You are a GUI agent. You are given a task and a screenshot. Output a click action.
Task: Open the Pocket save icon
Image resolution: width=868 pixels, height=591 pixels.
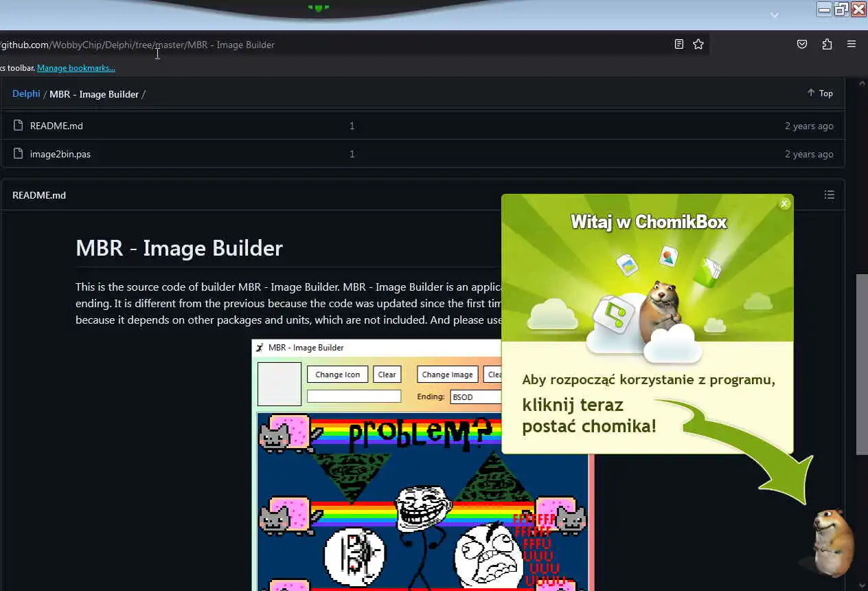point(802,44)
